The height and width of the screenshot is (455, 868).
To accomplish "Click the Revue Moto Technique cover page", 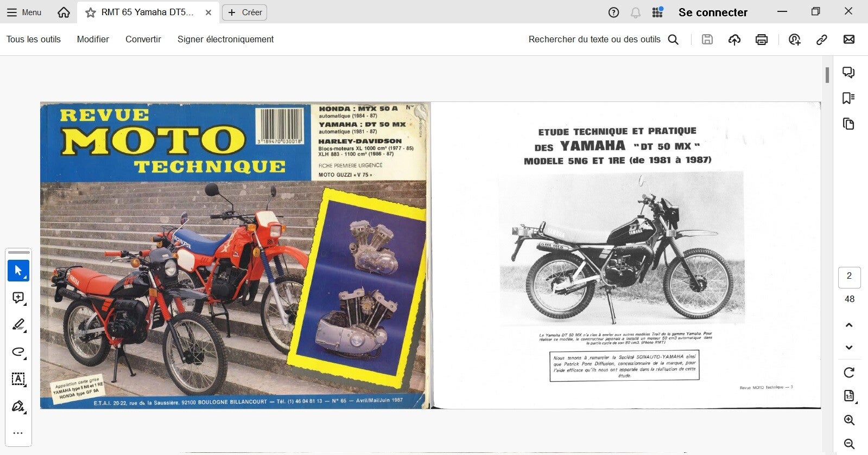I will [x=235, y=255].
